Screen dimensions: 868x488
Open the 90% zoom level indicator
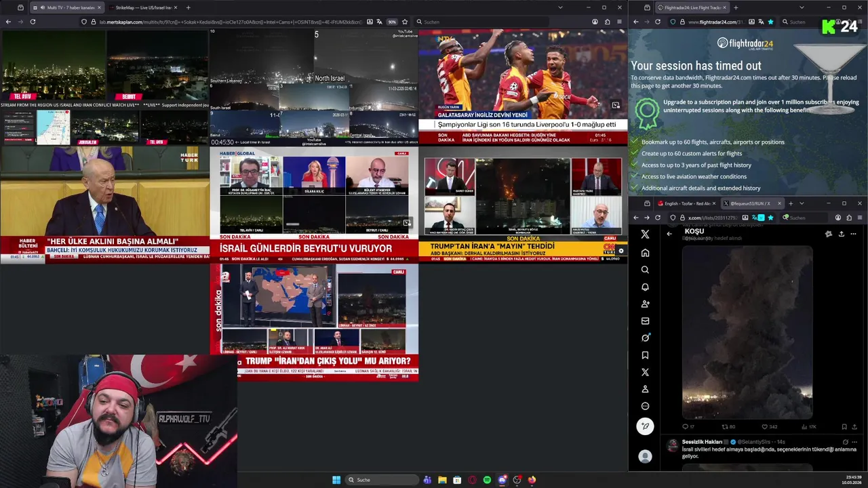point(392,22)
